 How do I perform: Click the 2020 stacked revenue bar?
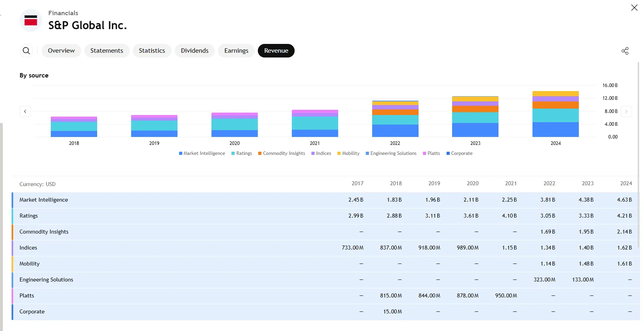[x=235, y=125]
